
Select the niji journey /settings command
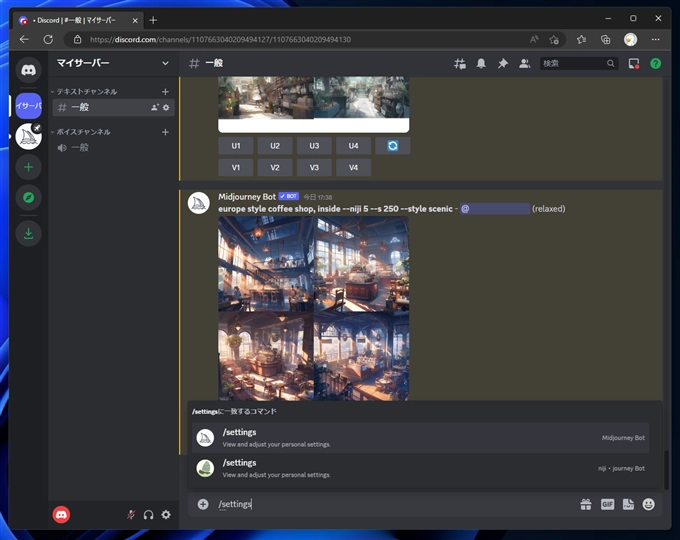pyautogui.click(x=420, y=468)
